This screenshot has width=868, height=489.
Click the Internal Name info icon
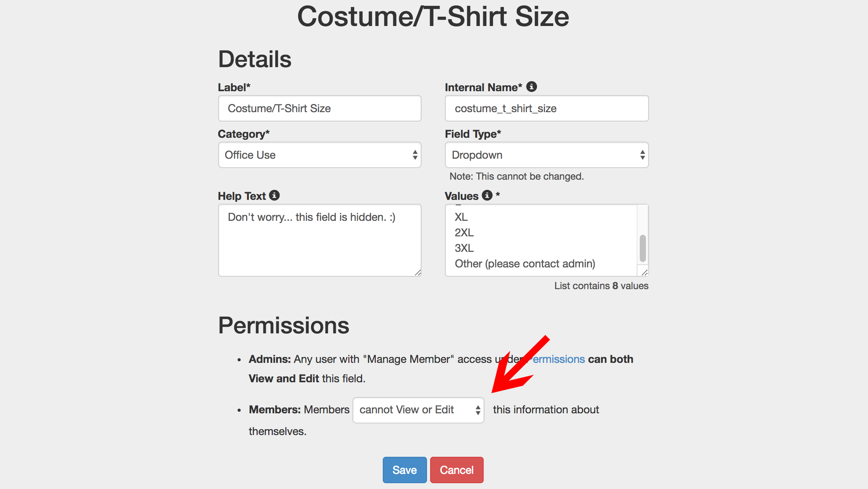pos(531,87)
